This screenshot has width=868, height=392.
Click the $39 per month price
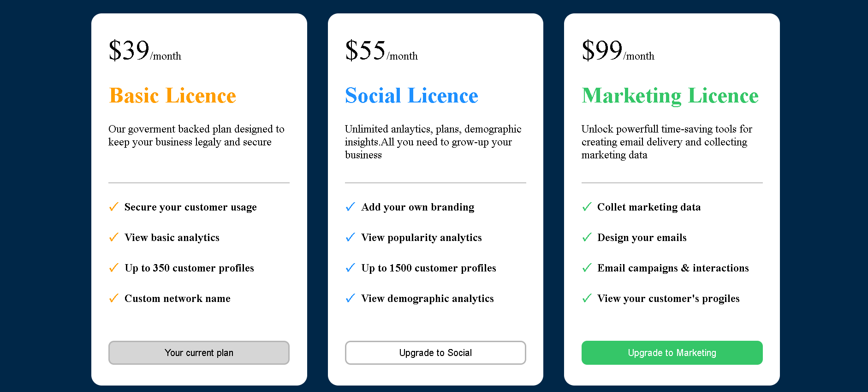click(145, 50)
